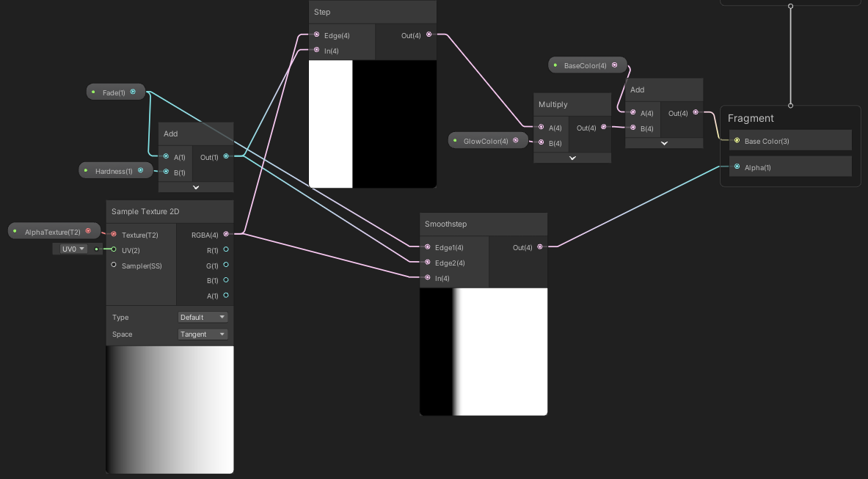This screenshot has width=868, height=479.
Task: Click the Alpha(1) block label
Action: (x=757, y=167)
